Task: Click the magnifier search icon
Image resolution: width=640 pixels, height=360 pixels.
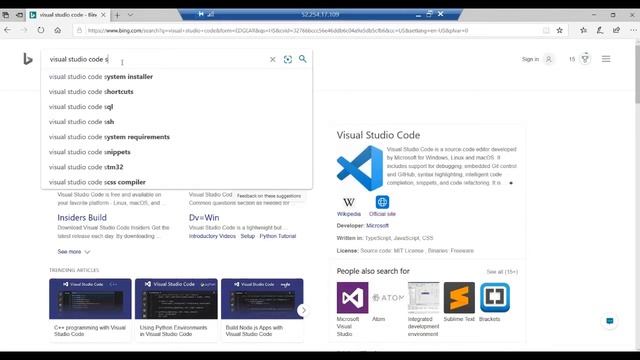Action: point(302,59)
